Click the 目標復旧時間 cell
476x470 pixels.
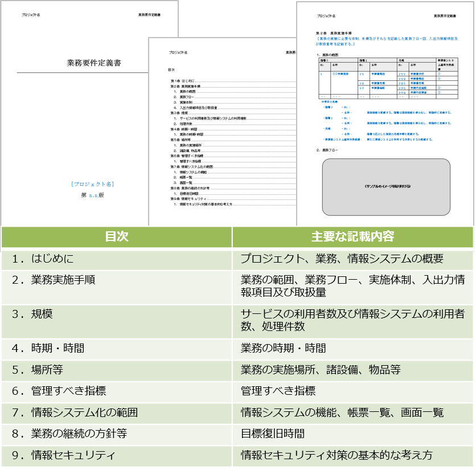pos(353,435)
